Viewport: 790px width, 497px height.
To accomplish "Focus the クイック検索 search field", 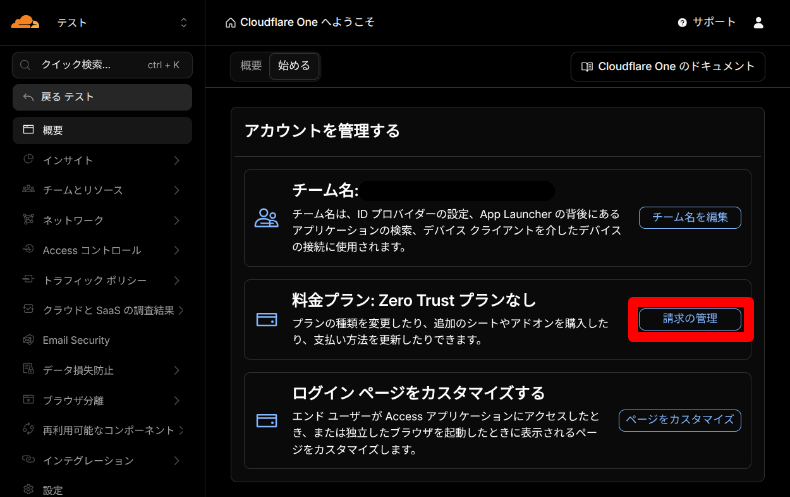I will point(102,65).
